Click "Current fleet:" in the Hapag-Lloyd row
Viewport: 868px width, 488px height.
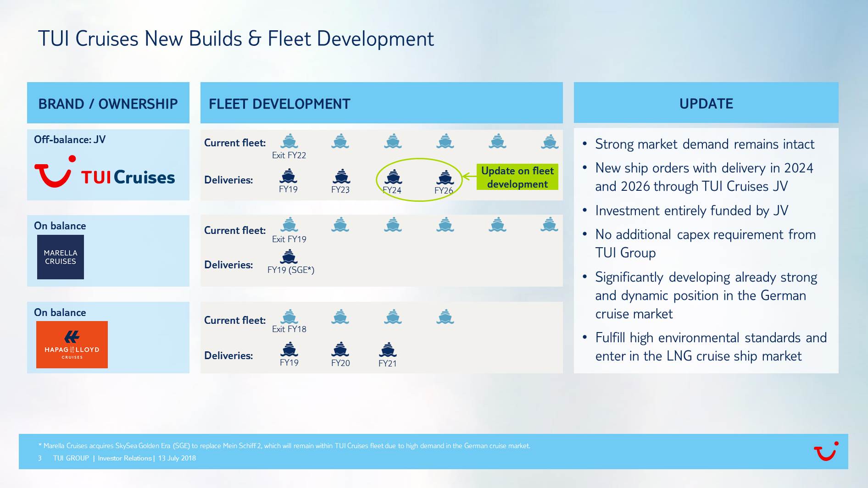[235, 320]
